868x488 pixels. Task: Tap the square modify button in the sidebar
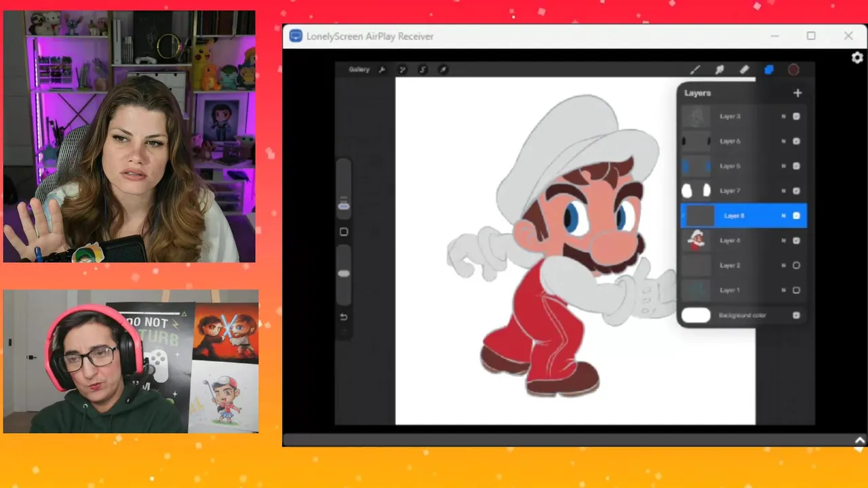point(344,232)
